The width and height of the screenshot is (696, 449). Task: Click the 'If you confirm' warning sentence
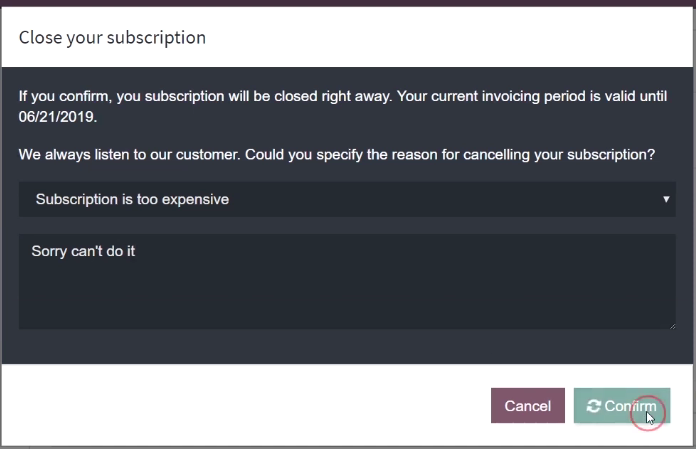click(x=343, y=106)
